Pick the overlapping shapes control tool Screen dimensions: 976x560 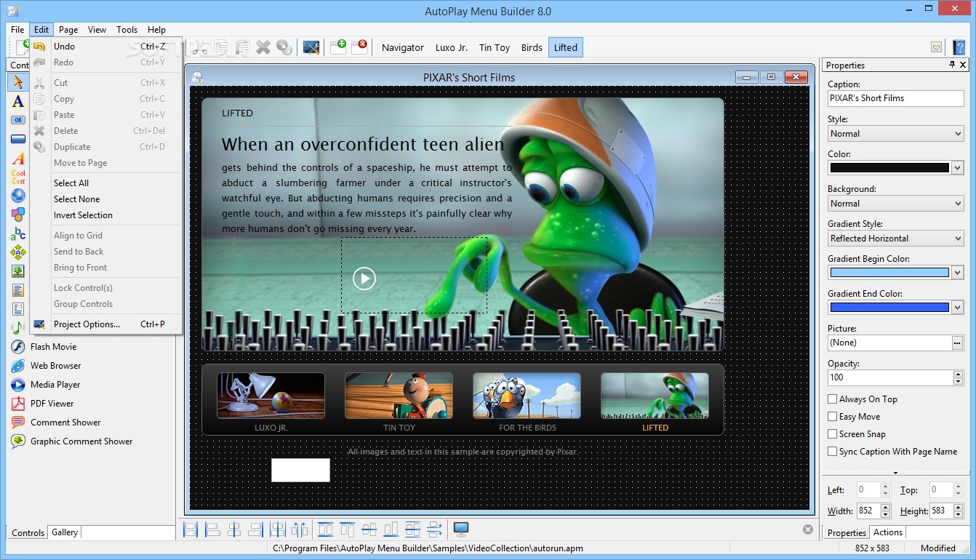click(x=18, y=215)
